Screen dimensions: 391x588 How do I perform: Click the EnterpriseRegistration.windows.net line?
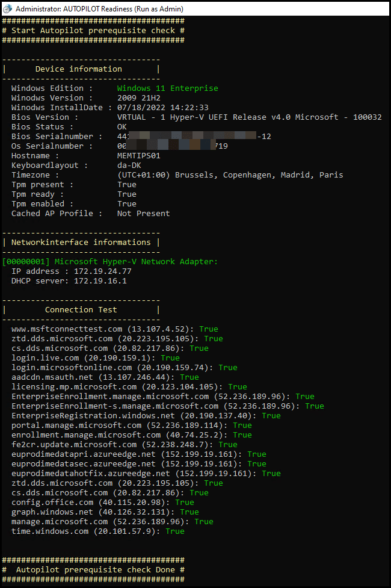[146, 415]
